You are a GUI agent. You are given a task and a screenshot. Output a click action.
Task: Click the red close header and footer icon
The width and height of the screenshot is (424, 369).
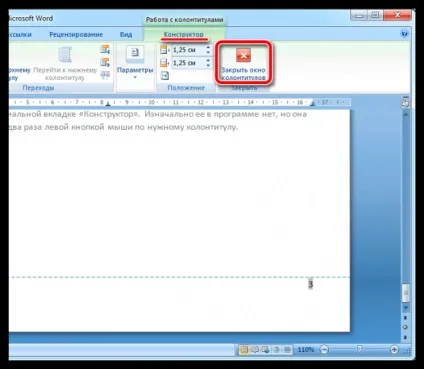tap(243, 55)
